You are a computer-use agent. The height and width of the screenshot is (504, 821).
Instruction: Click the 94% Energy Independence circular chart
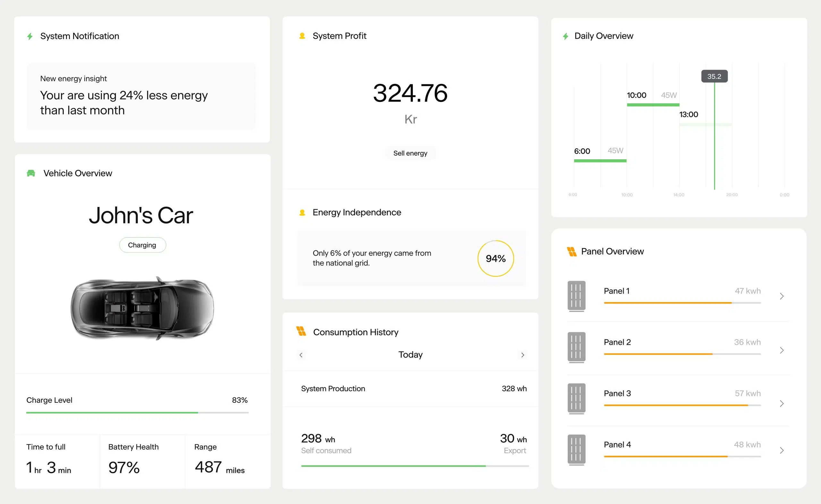pos(494,259)
